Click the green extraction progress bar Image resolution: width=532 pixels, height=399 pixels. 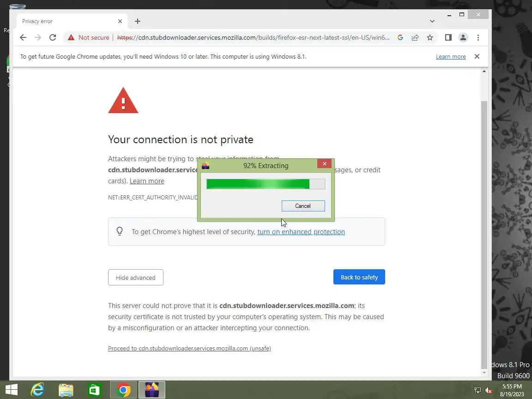click(x=266, y=184)
